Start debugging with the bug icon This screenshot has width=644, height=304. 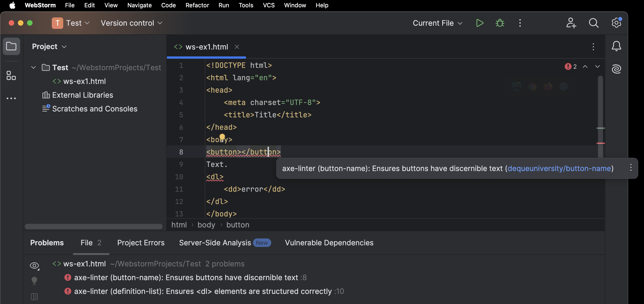click(499, 23)
